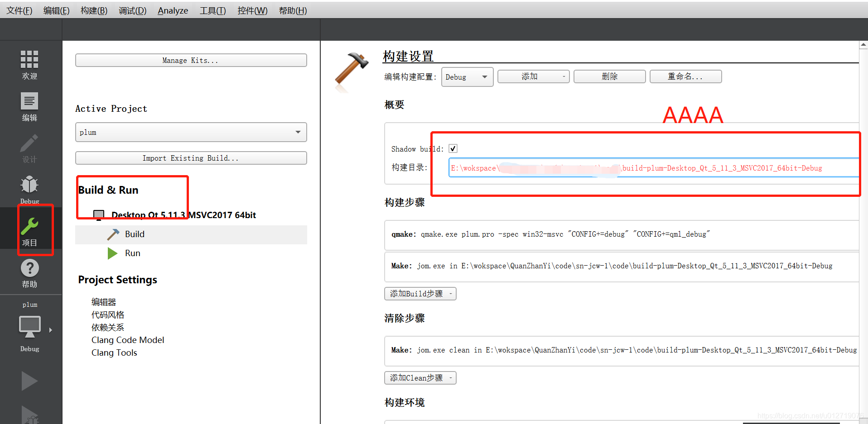Screen dimensions: 868x424
Task: Click the scrollbar up arrow
Action: 863,45
